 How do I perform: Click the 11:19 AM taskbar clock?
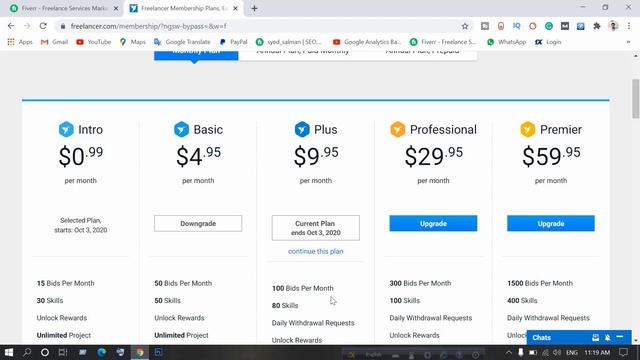(597, 352)
